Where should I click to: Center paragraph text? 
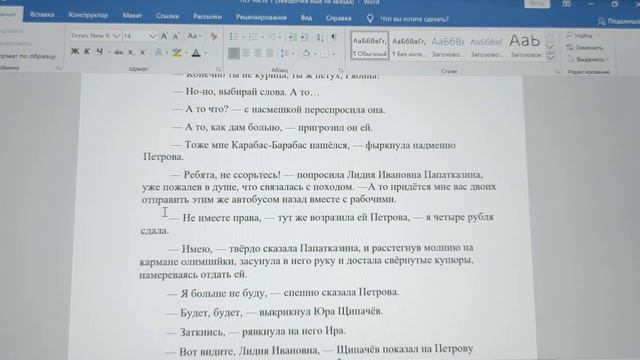(246, 53)
